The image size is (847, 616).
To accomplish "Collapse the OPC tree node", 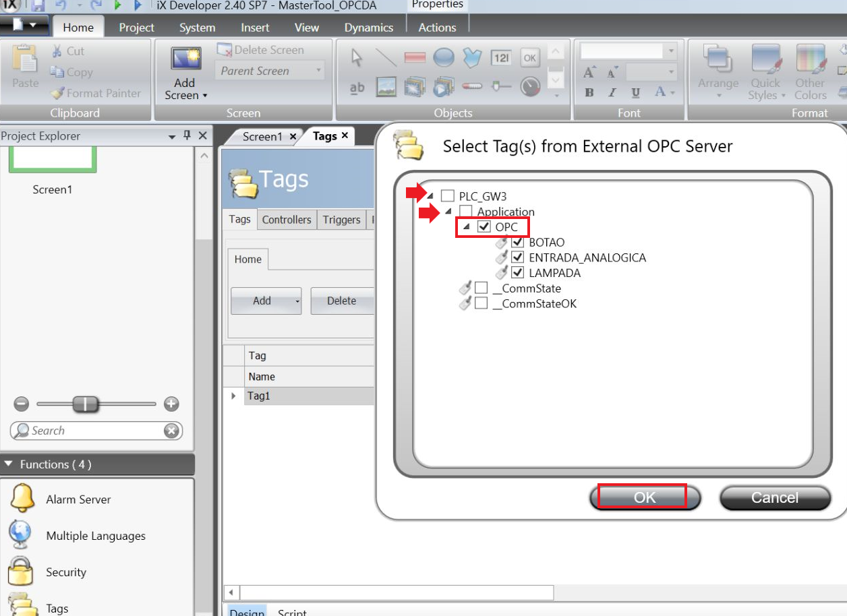I will tap(466, 227).
